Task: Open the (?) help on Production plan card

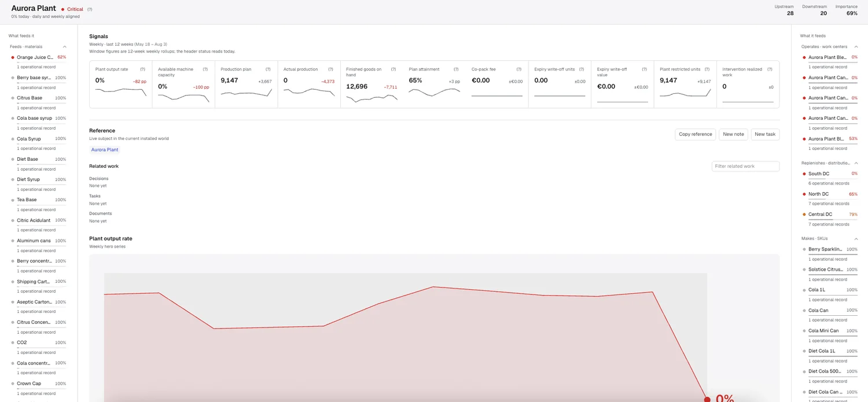Action: (268, 69)
